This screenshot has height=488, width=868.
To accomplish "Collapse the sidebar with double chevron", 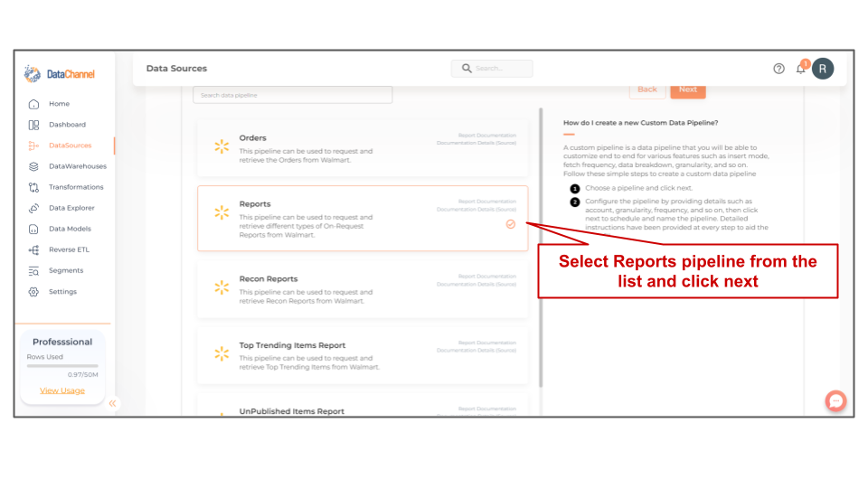I will (112, 403).
